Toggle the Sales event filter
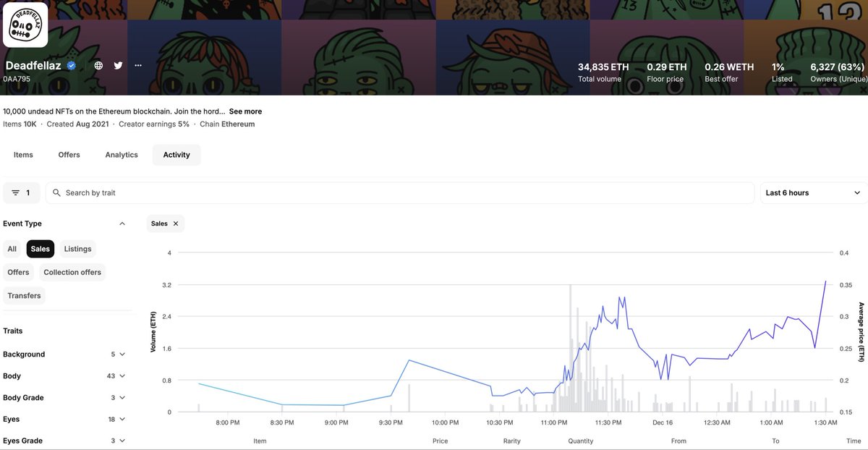 41,249
